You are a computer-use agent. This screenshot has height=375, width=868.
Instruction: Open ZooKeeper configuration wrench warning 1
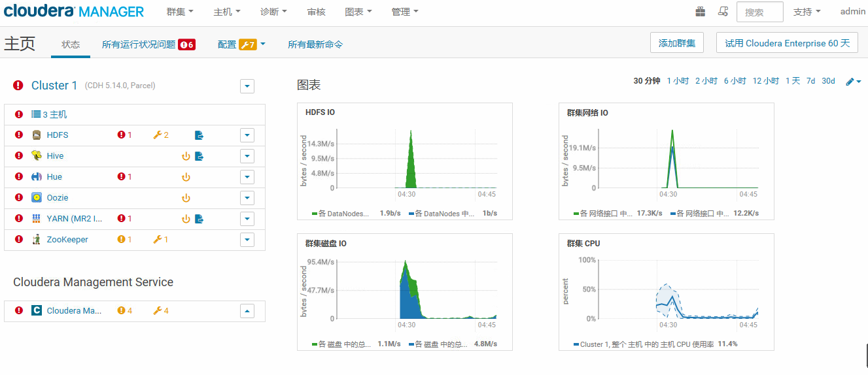pos(161,240)
